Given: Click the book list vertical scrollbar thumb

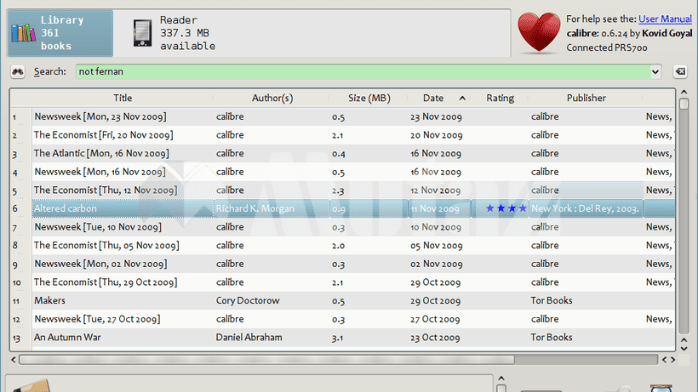Looking at the screenshot, I should click(x=684, y=104).
